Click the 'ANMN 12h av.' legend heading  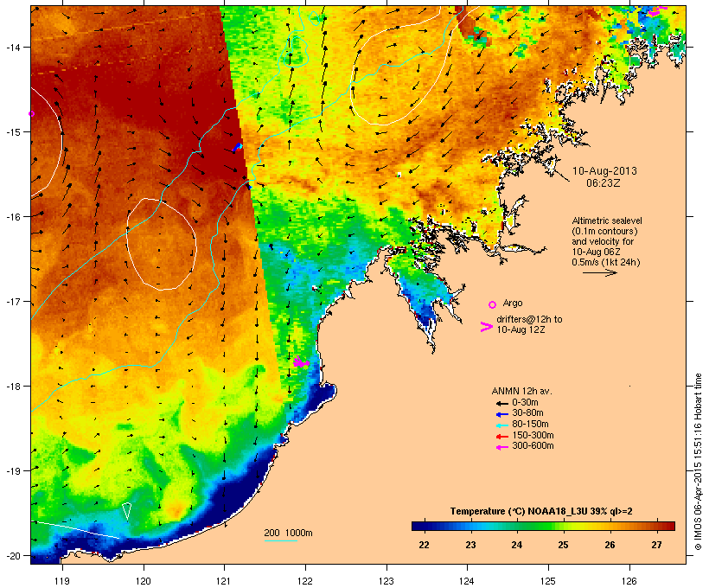coord(521,391)
